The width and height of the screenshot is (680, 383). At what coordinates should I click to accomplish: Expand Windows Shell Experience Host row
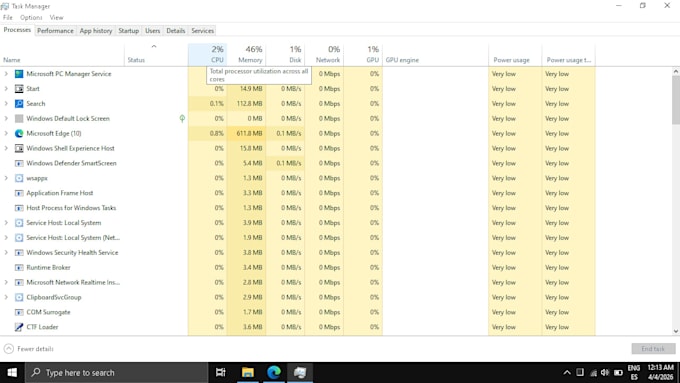[x=6, y=148]
